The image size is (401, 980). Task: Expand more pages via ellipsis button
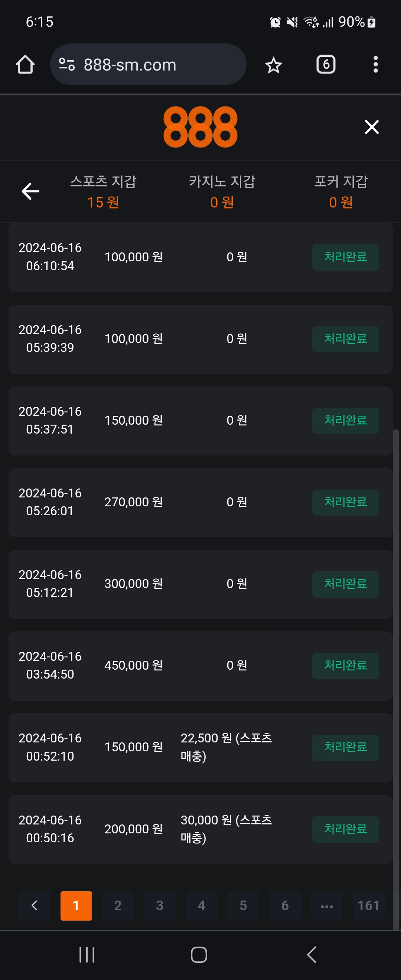(326, 905)
